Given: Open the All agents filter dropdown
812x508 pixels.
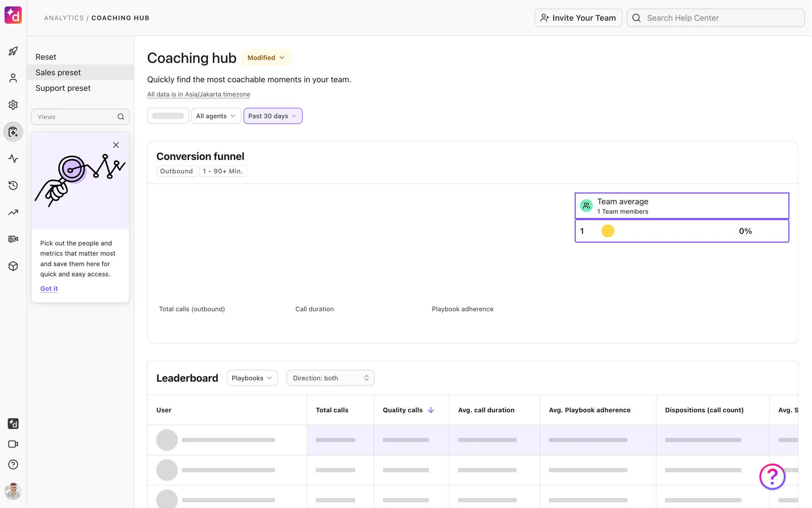Looking at the screenshot, I should [216, 116].
